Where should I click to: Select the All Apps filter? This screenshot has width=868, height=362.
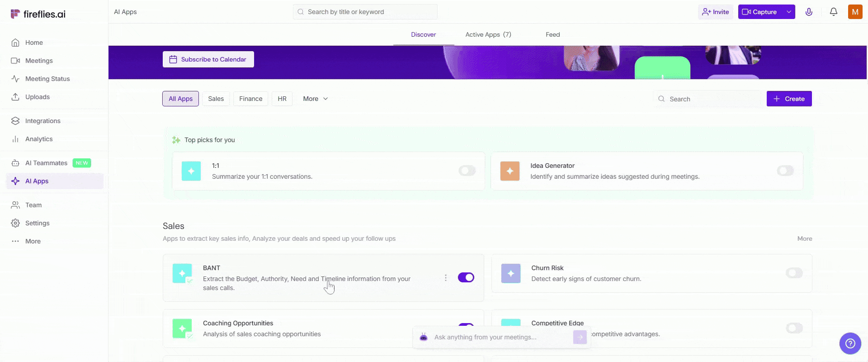point(180,99)
